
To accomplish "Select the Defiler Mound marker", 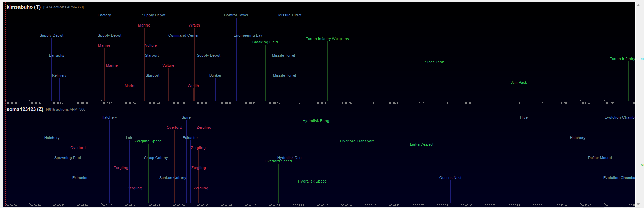I will pyautogui.click(x=600, y=158).
